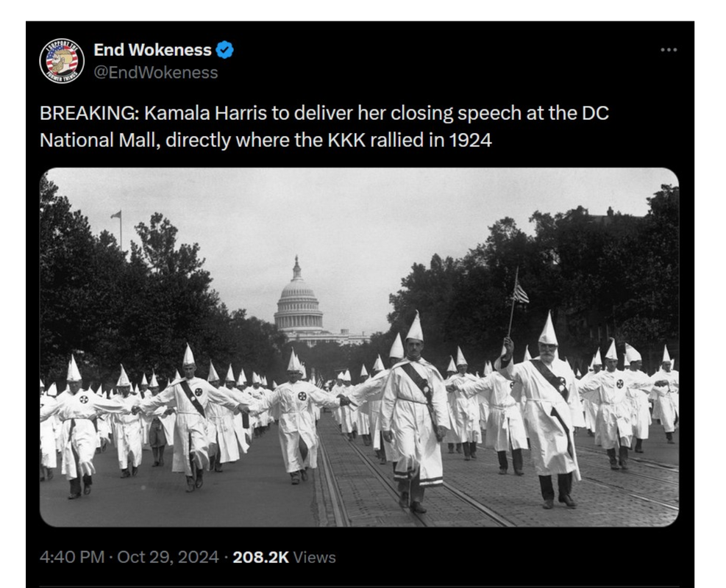The image size is (726, 588).
Task: Click the Capitol dome in the photo
Action: (x=298, y=296)
